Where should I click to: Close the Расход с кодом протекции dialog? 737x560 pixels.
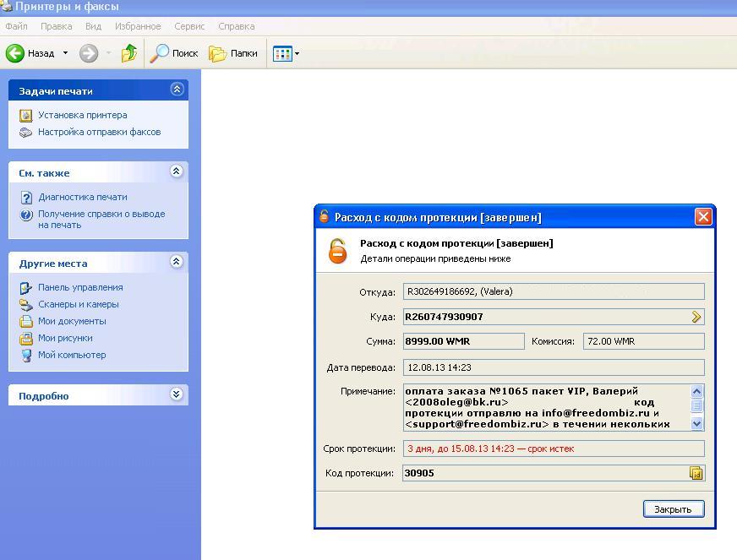[x=703, y=217]
